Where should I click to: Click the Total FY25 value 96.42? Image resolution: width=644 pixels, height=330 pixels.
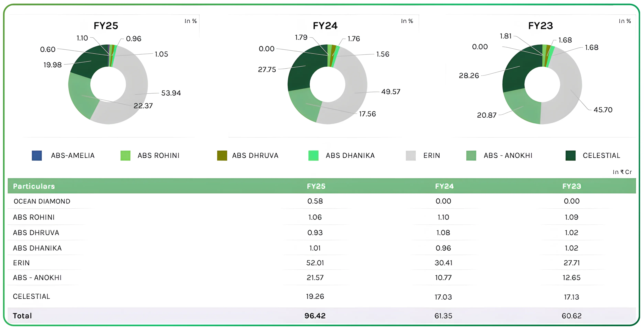(x=315, y=316)
